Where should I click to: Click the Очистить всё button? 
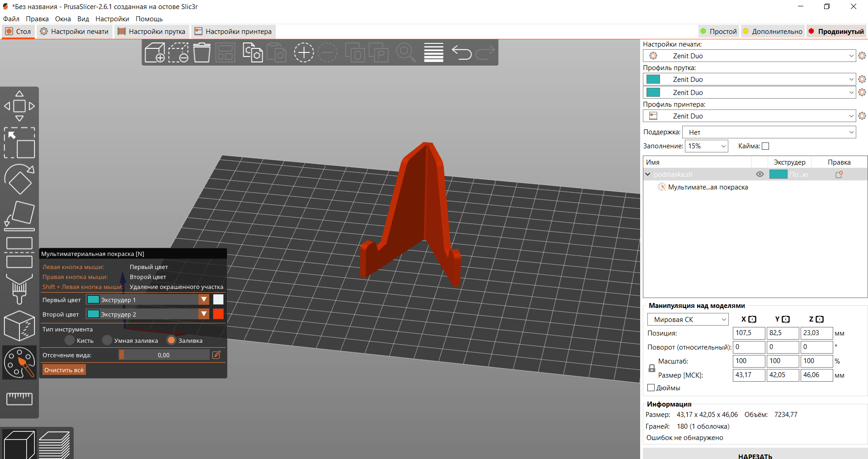[64, 370]
